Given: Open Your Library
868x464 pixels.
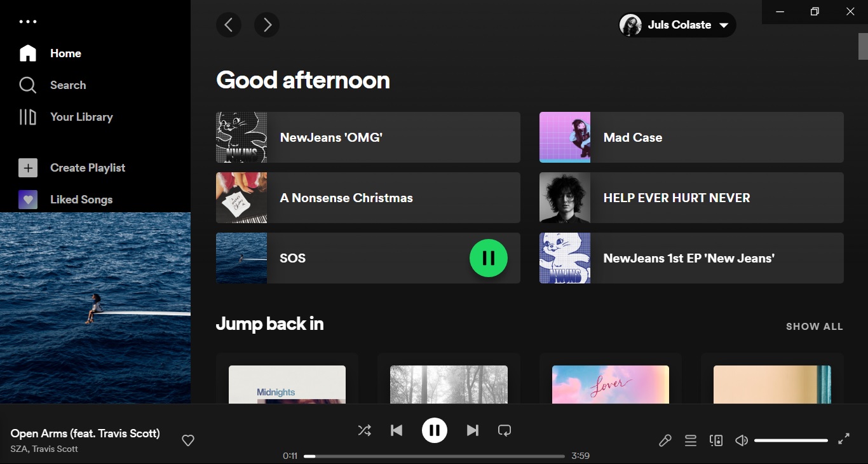Looking at the screenshot, I should (x=81, y=117).
